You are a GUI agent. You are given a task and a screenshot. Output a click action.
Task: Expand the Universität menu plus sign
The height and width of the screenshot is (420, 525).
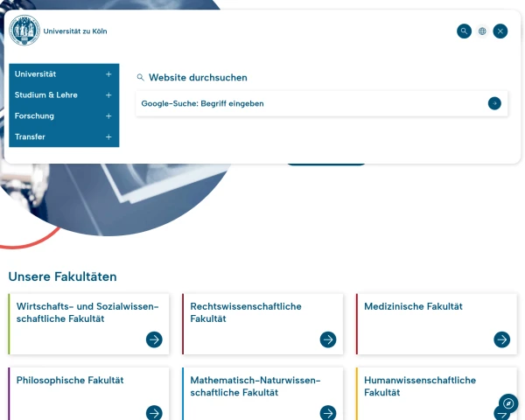pos(108,74)
